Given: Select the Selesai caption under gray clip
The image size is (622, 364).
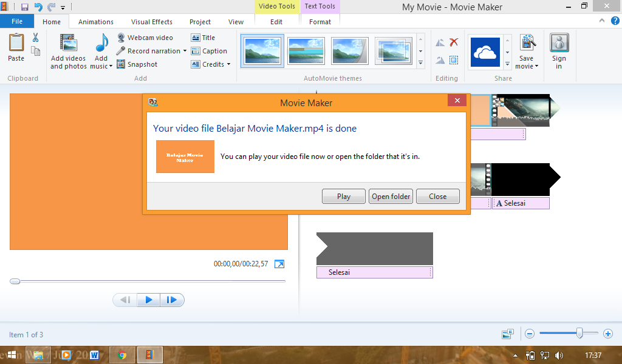Looking at the screenshot, I should (x=374, y=272).
